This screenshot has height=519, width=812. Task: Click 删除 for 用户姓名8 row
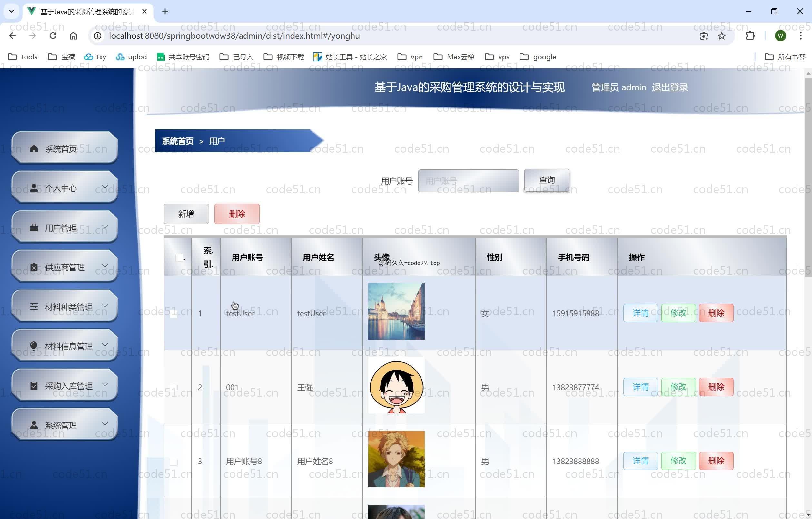716,461
